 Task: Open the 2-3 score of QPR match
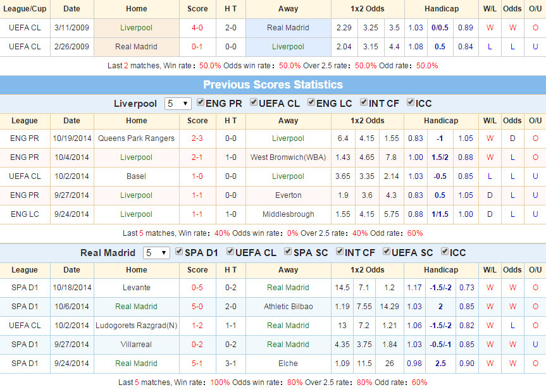197,138
